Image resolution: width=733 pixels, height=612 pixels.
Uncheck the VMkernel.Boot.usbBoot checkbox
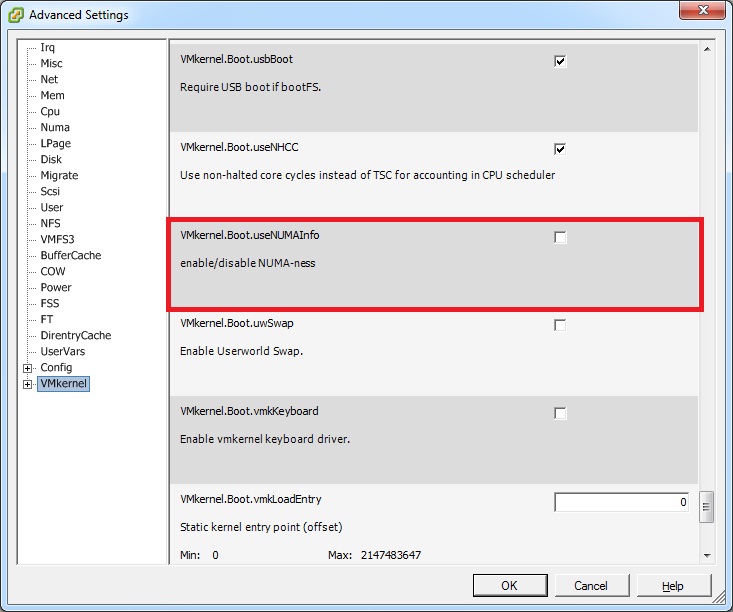pyautogui.click(x=560, y=61)
